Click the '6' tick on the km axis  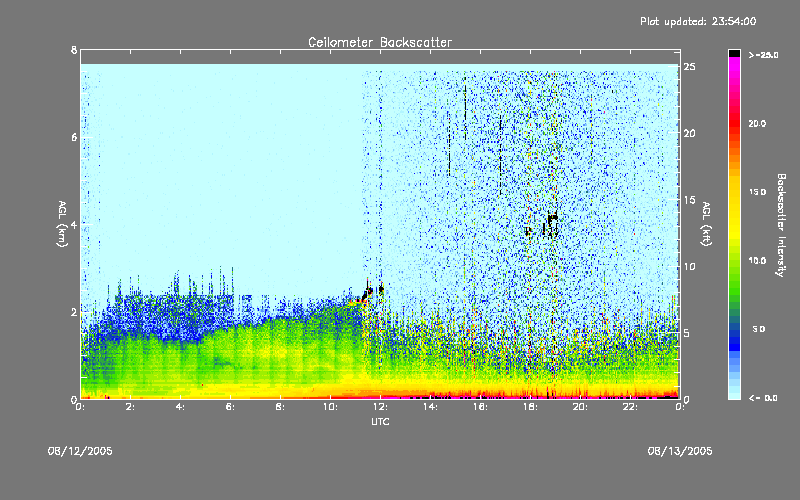click(x=74, y=138)
